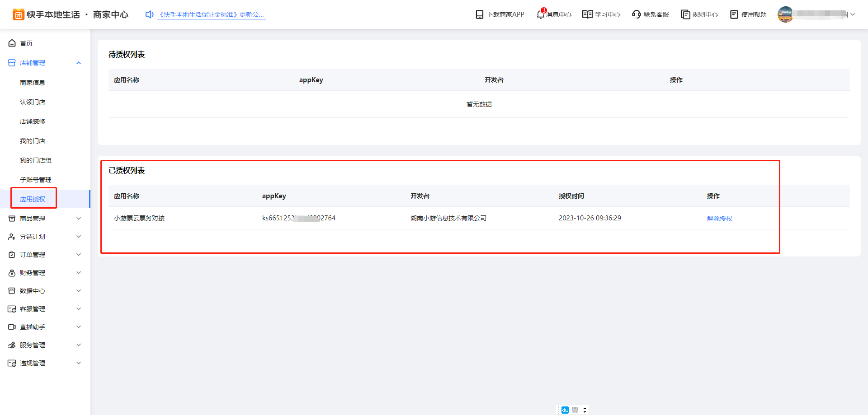Select 子账号管理 in the sidebar
Viewport: 868px width, 415px height.
[x=36, y=180]
